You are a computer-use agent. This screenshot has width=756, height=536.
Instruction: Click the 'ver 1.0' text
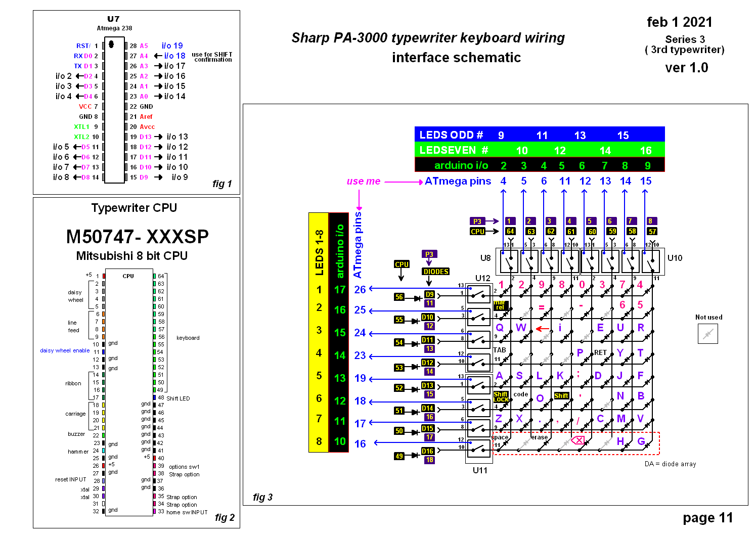click(x=687, y=68)
